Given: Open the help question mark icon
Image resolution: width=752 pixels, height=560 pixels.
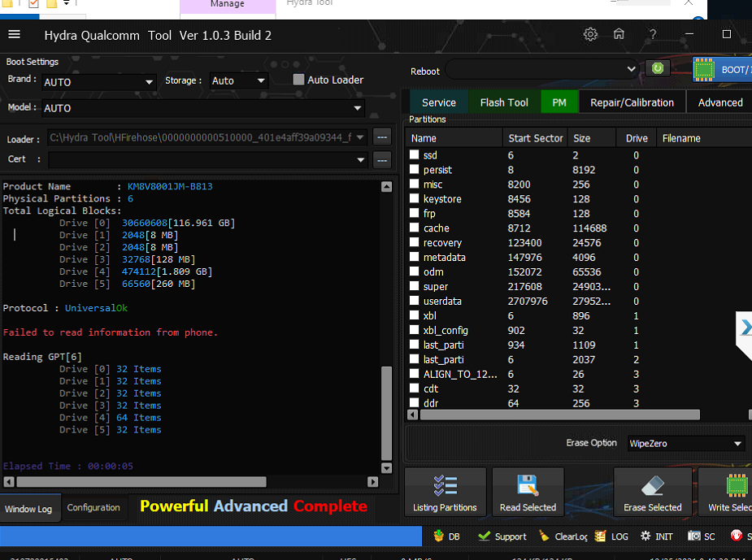Looking at the screenshot, I should pyautogui.click(x=653, y=34).
